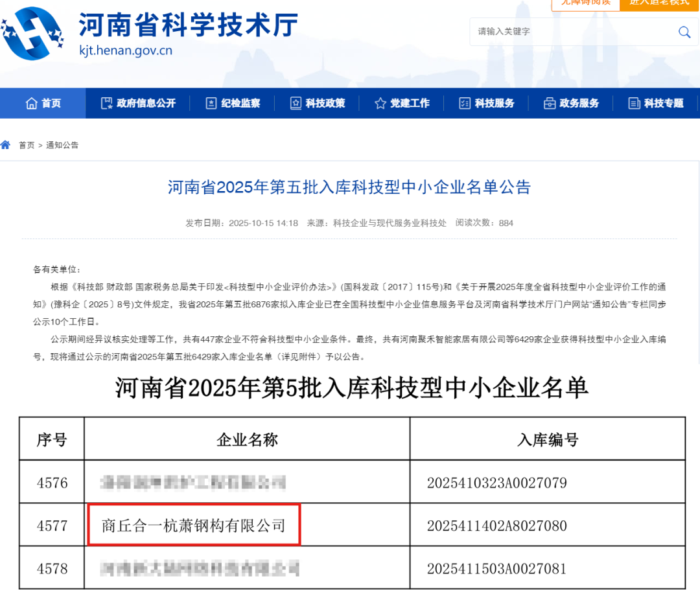
Task: Click the 科技专题 icon in navigation
Action: [634, 103]
